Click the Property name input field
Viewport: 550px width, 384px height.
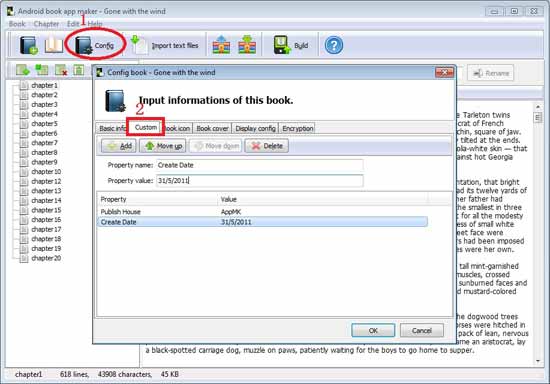coord(260,165)
